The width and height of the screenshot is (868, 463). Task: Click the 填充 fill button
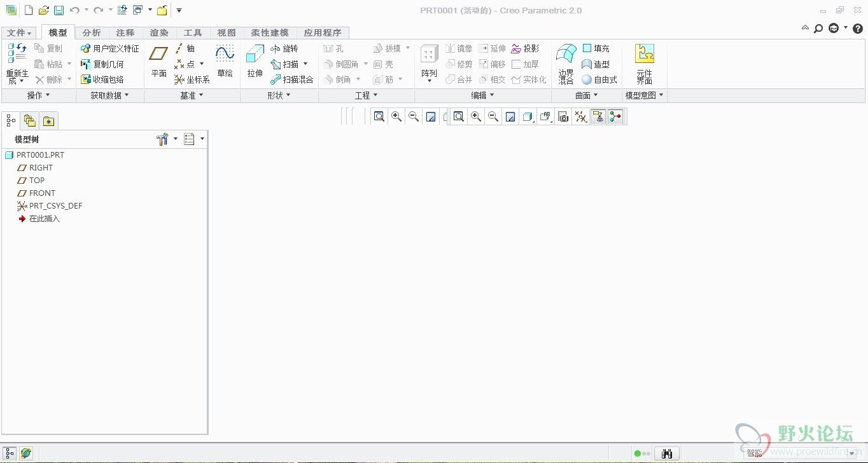point(596,48)
